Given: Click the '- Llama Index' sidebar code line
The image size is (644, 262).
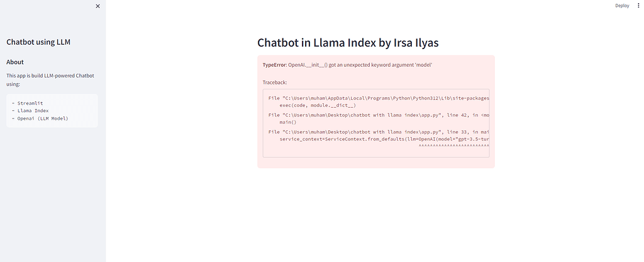Looking at the screenshot, I should tap(30, 111).
